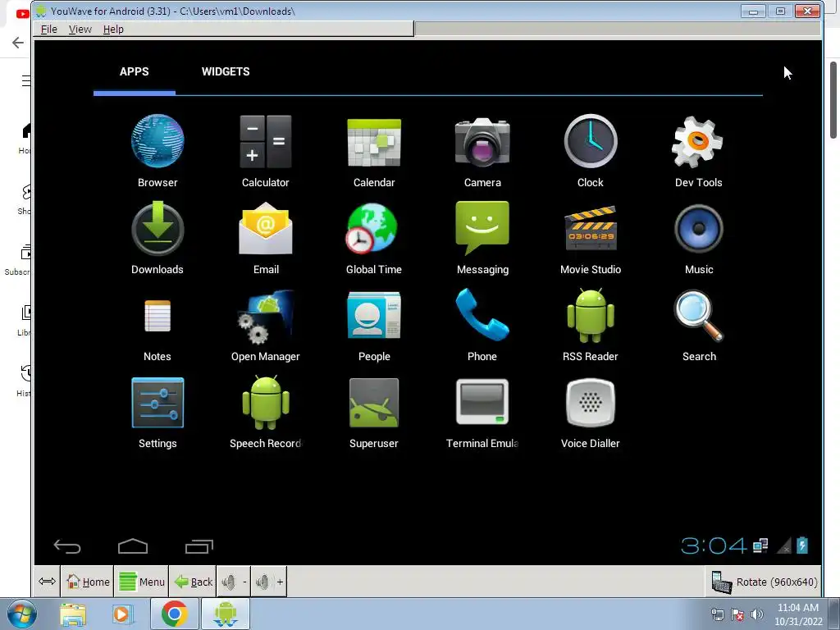Click the Action Center flag tray icon

737,614
